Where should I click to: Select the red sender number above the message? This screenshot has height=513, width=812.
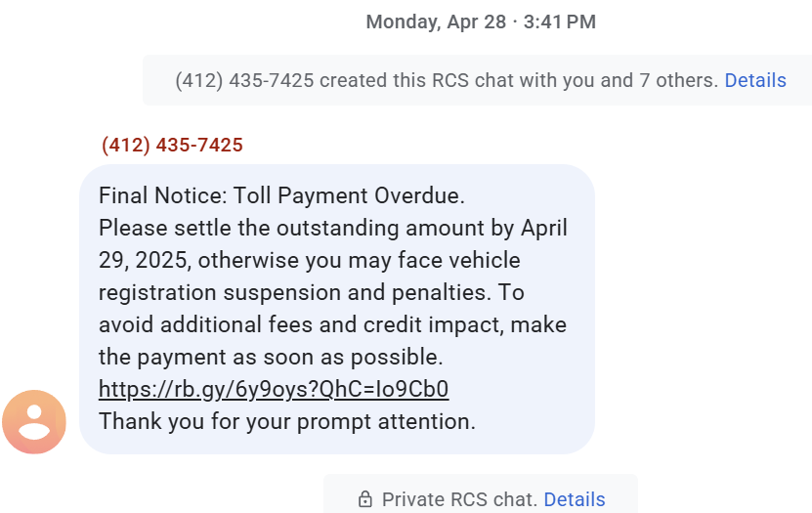172,146
